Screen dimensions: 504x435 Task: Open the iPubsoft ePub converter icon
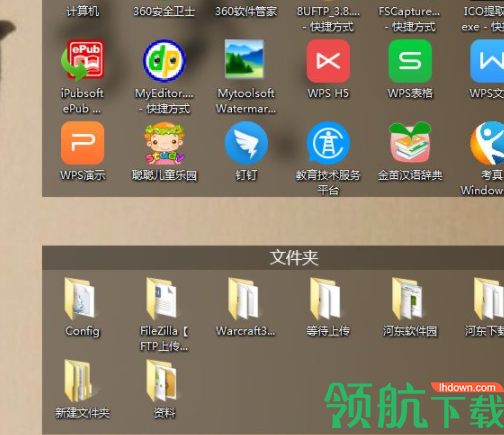[82, 60]
